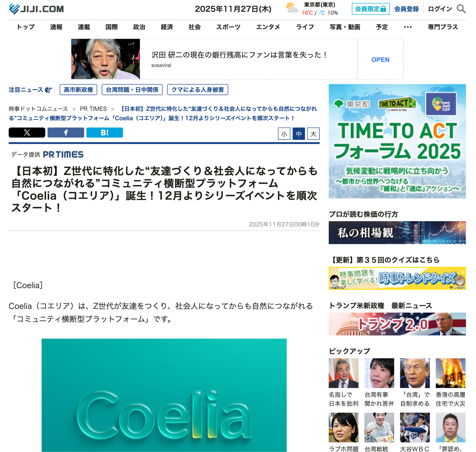Screen dimensions: 476x452
Task: Open the PR TIMES logo link
Action: (x=63, y=154)
